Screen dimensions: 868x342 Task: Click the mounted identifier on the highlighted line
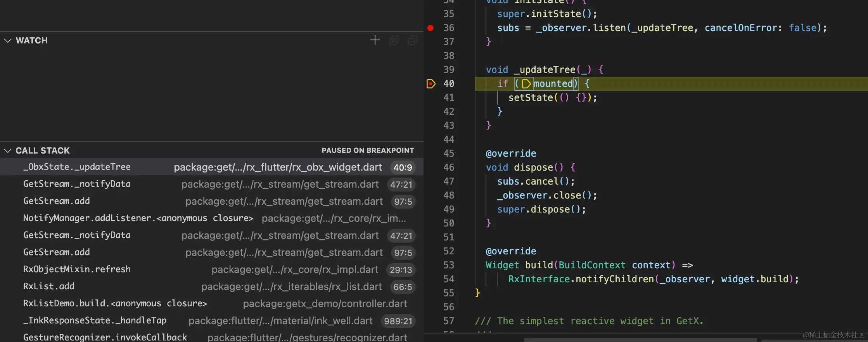coord(553,84)
